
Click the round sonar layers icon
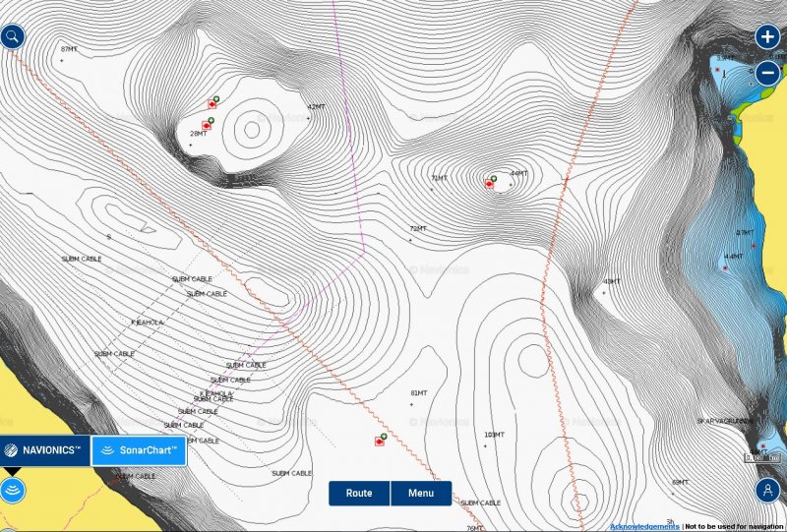click(x=13, y=490)
